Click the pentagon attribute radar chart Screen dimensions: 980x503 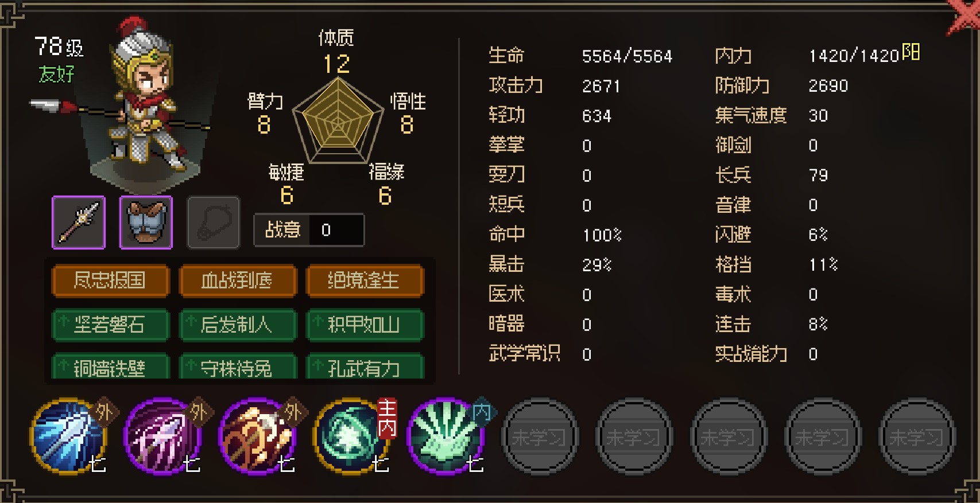point(338,120)
